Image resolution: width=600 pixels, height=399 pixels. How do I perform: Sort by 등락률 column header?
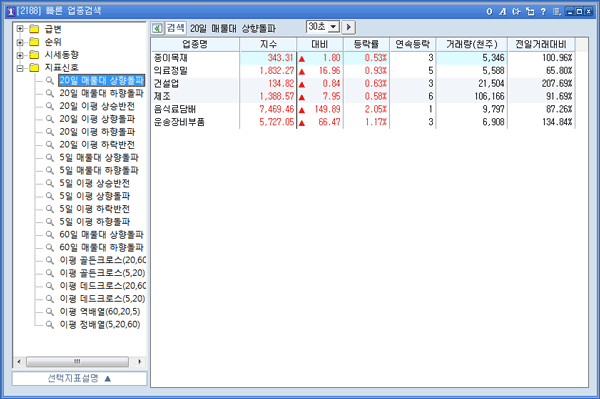click(x=366, y=44)
